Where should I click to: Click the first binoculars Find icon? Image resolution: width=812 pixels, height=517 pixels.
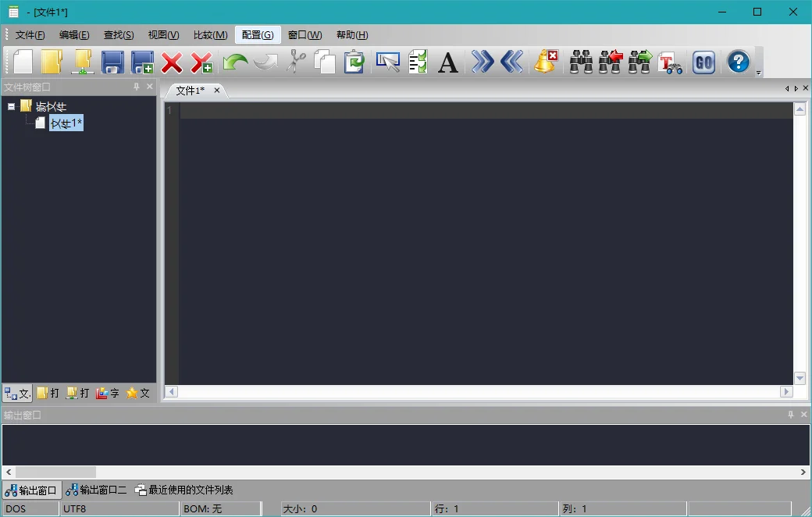click(581, 62)
